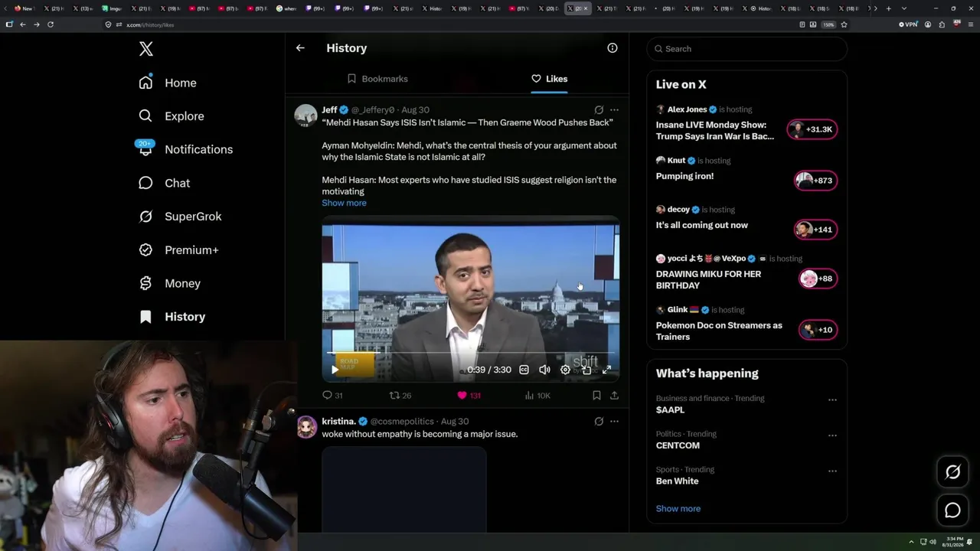Enable picture-in-picture on the video

586,370
